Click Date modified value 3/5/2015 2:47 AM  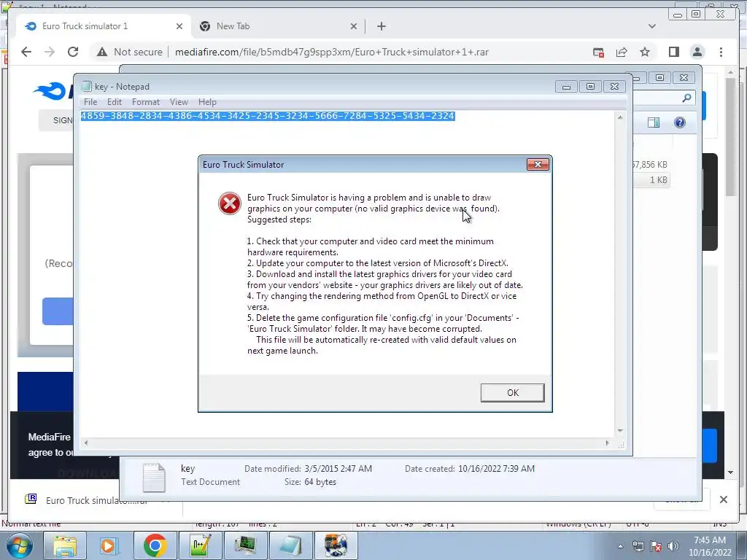click(x=338, y=469)
